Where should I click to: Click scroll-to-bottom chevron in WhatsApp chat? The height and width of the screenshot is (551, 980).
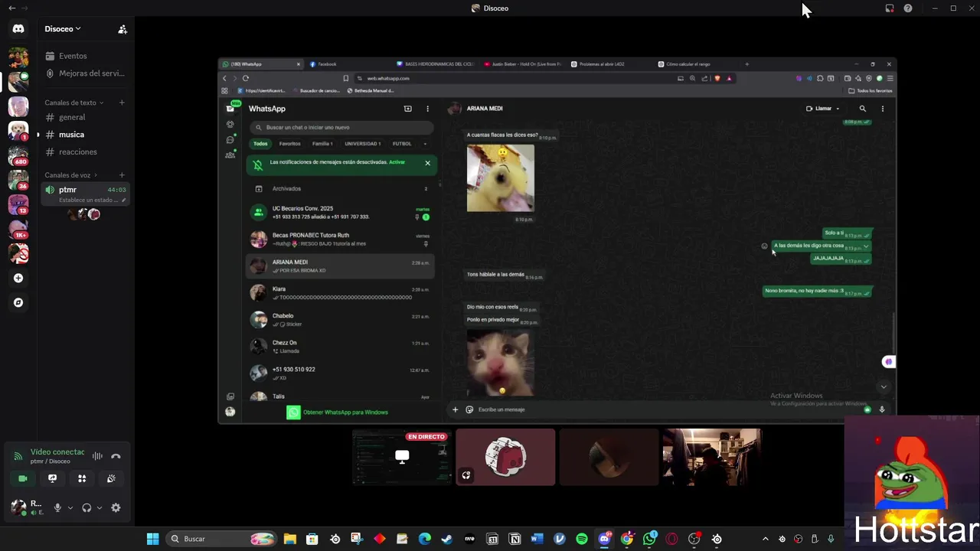coord(884,386)
